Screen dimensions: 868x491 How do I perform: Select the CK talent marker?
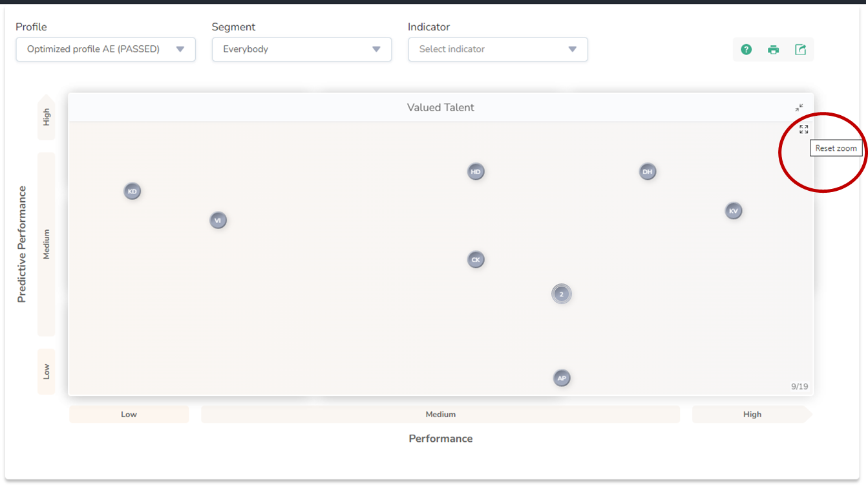pyautogui.click(x=476, y=260)
